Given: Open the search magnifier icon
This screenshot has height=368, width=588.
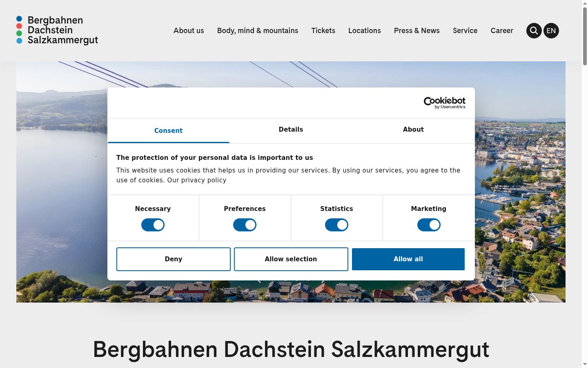Looking at the screenshot, I should pos(534,31).
